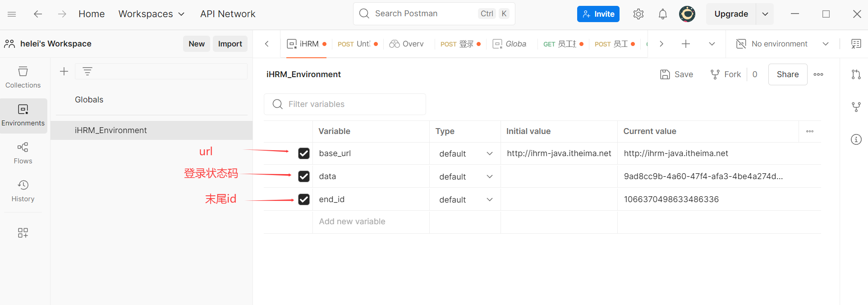Click the Filter variables input field
This screenshot has width=868, height=305.
click(x=345, y=104)
